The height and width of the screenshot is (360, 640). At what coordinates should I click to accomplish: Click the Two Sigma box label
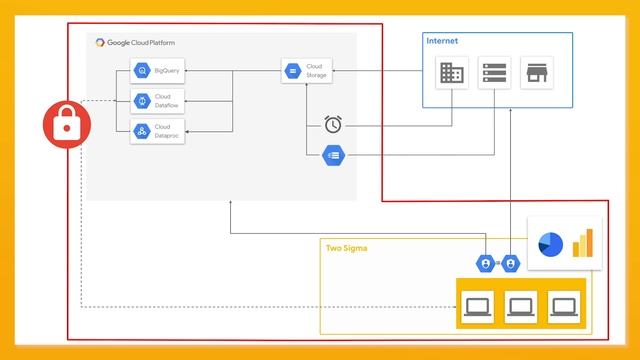click(x=347, y=248)
